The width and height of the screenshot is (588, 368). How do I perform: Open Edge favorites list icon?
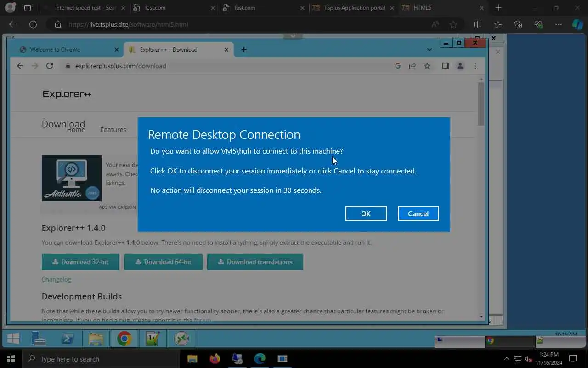click(498, 24)
